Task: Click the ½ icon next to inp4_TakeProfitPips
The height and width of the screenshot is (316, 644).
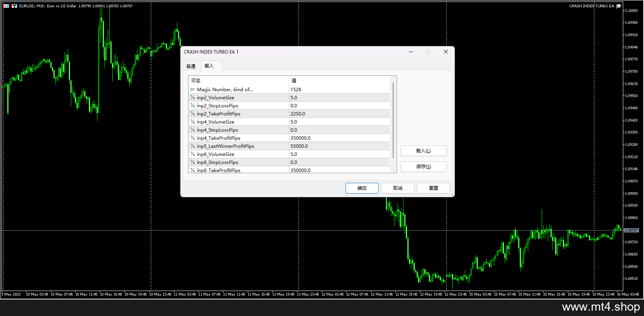Action: click(192, 138)
